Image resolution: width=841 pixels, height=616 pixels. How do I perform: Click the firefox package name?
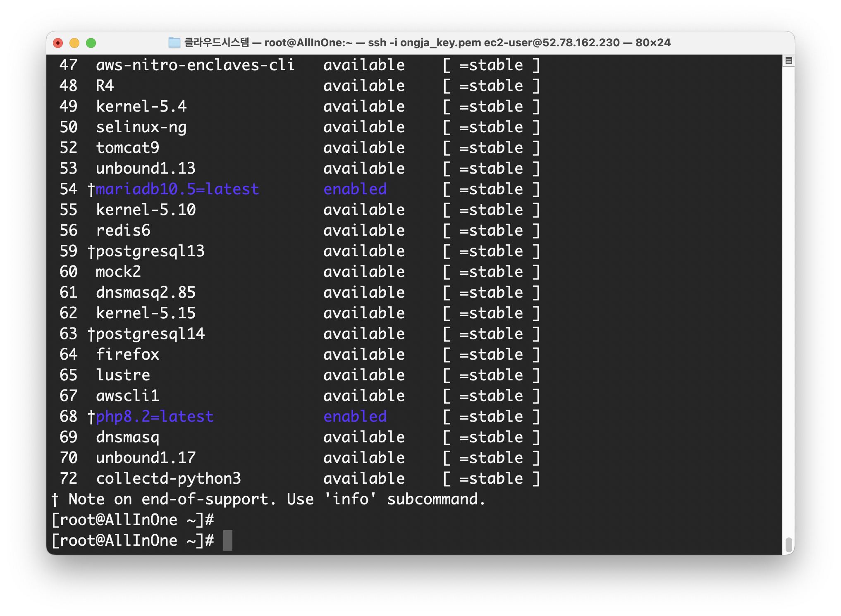[x=127, y=354]
